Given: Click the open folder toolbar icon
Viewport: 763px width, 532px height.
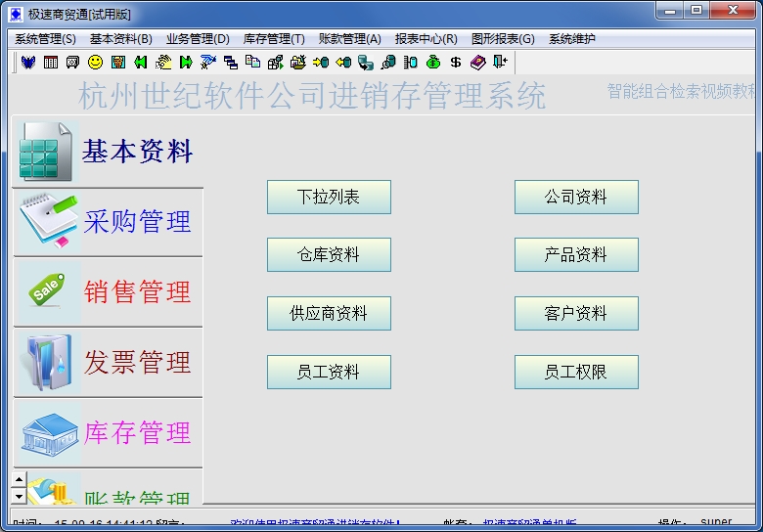Looking at the screenshot, I should (297, 62).
